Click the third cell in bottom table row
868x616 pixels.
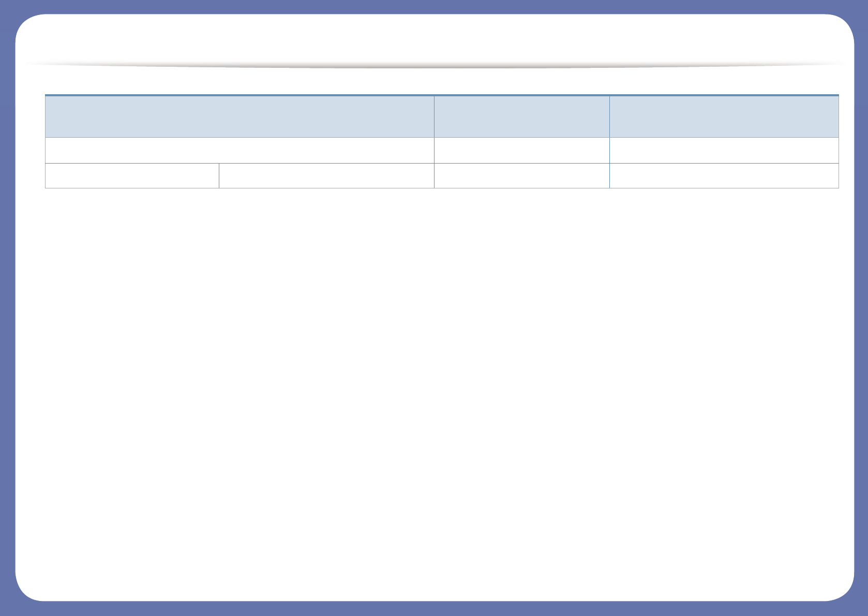click(x=522, y=175)
